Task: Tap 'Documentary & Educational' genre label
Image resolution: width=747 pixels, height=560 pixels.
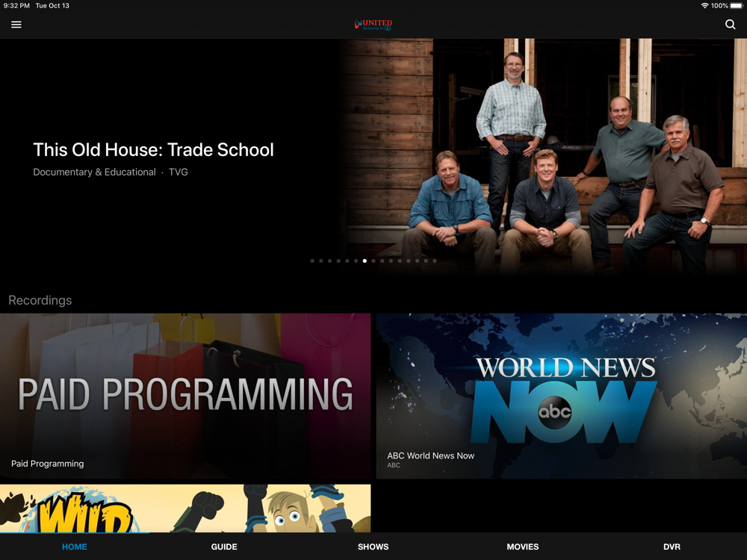Action: 94,172
